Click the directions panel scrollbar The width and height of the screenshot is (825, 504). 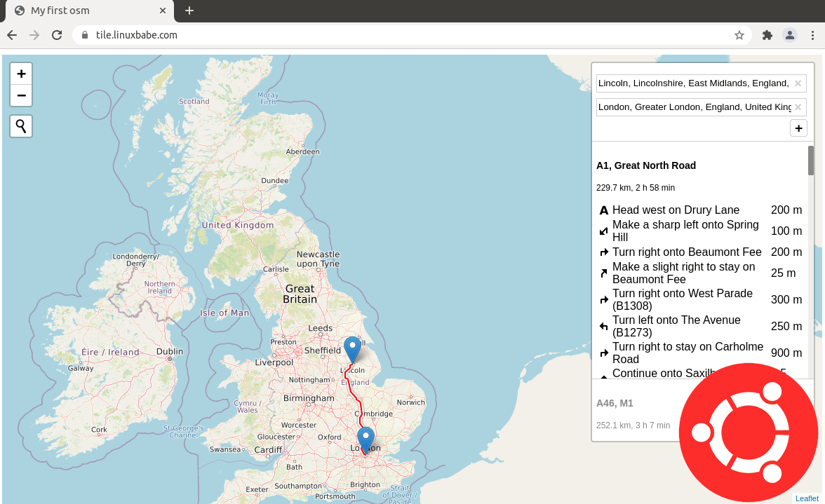pyautogui.click(x=810, y=161)
